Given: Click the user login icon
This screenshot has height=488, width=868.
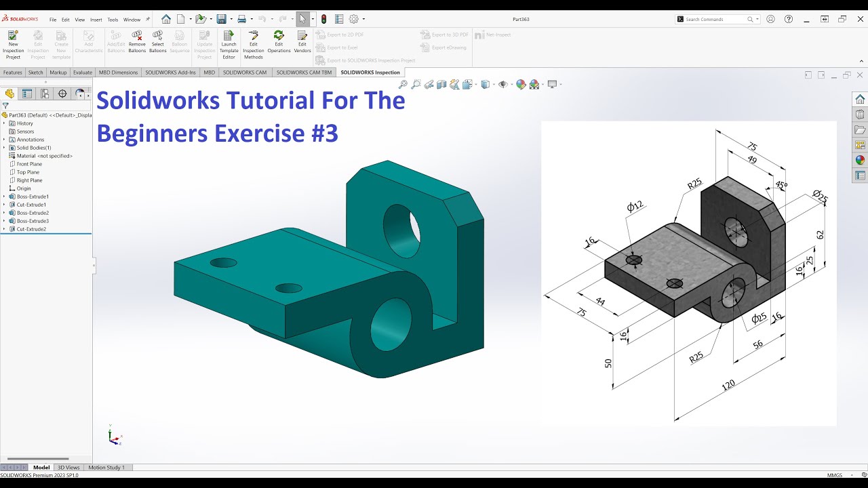Looking at the screenshot, I should pos(770,19).
